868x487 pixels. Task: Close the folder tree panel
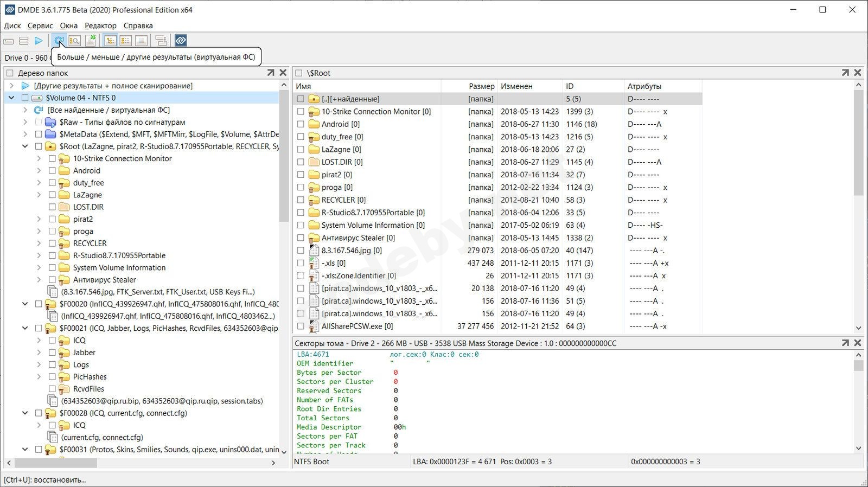pyautogui.click(x=283, y=73)
